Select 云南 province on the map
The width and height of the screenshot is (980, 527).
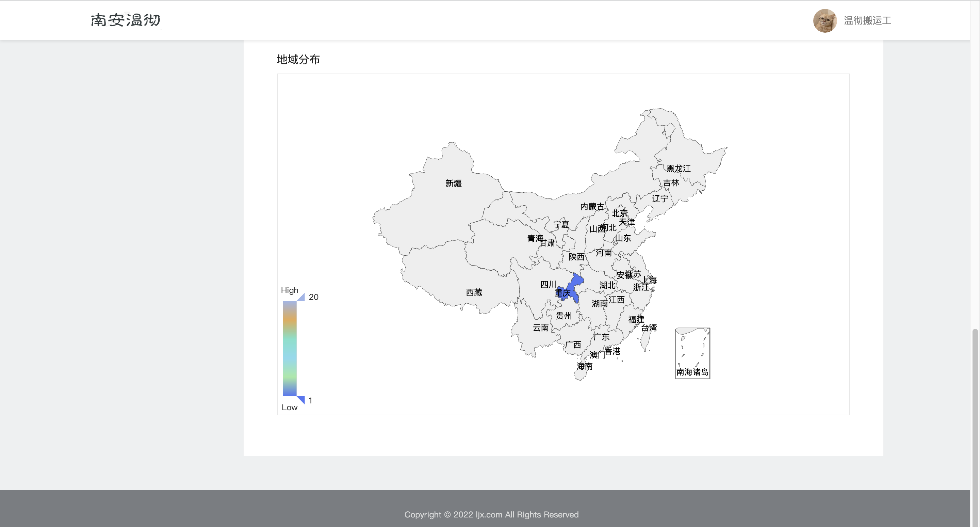click(x=540, y=328)
